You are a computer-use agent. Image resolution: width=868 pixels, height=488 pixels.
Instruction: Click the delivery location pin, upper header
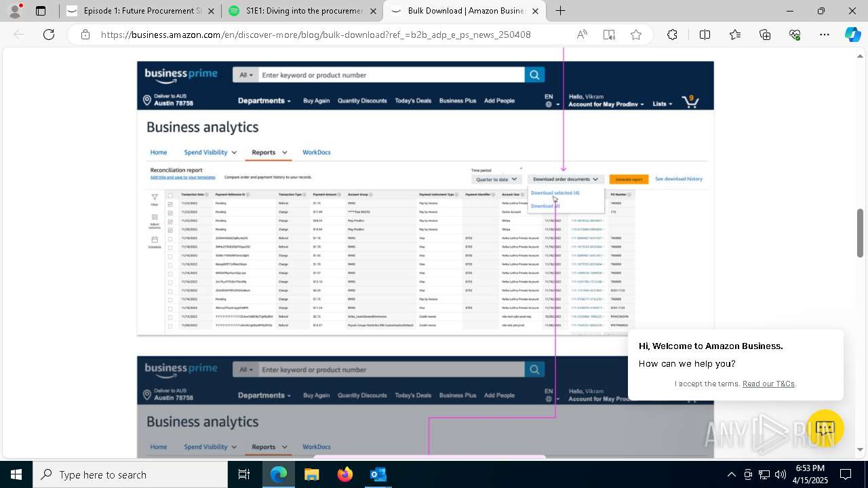click(147, 101)
